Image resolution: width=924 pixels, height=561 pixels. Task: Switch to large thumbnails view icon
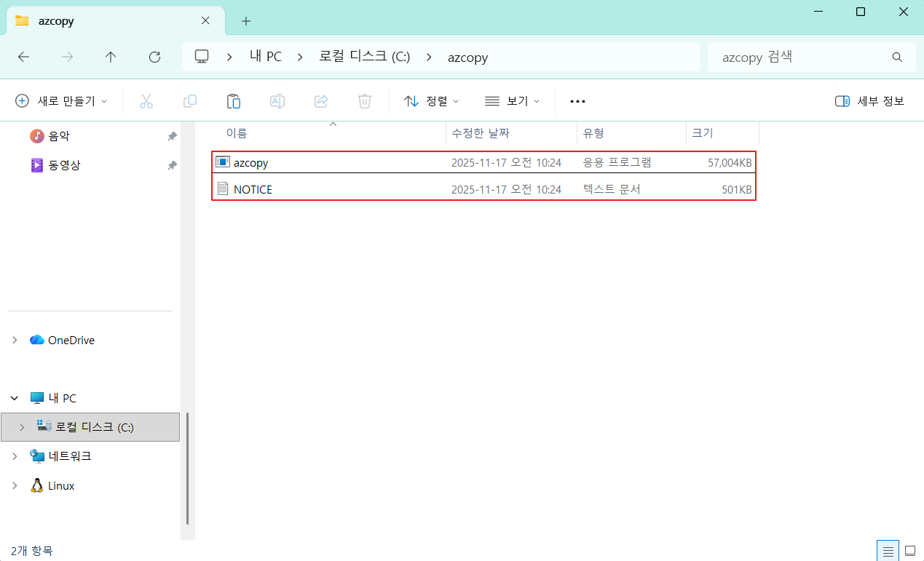pos(910,551)
